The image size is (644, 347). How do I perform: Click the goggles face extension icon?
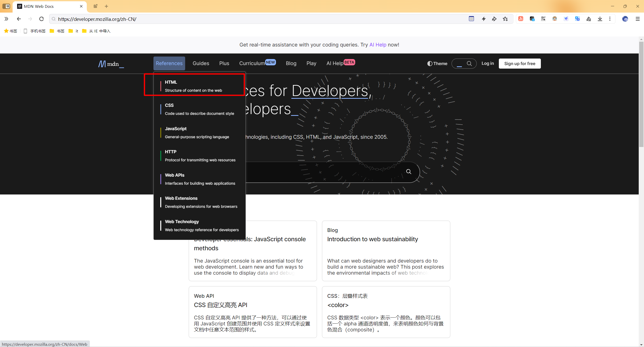click(555, 19)
